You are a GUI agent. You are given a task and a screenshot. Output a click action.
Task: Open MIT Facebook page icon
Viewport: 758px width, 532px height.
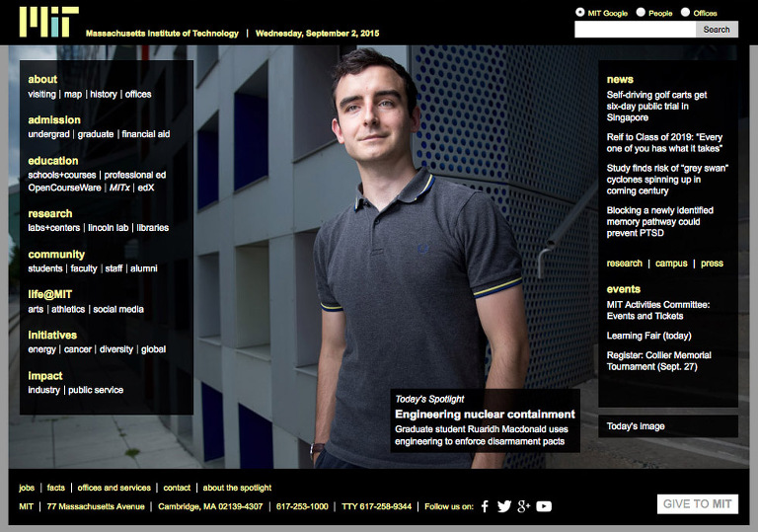pyautogui.click(x=485, y=506)
